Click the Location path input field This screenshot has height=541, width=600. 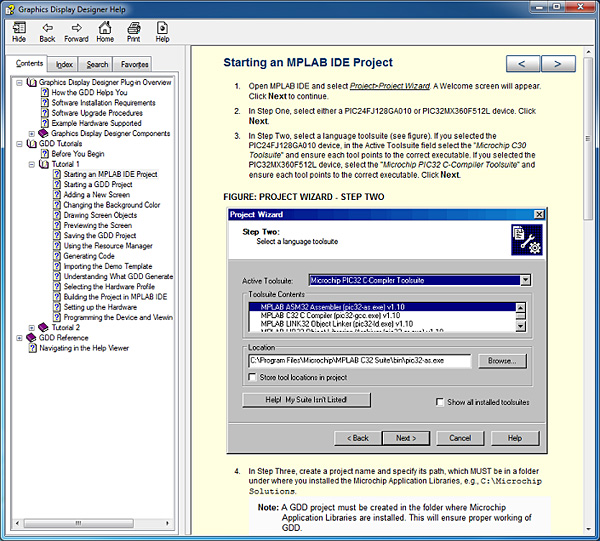click(x=359, y=360)
